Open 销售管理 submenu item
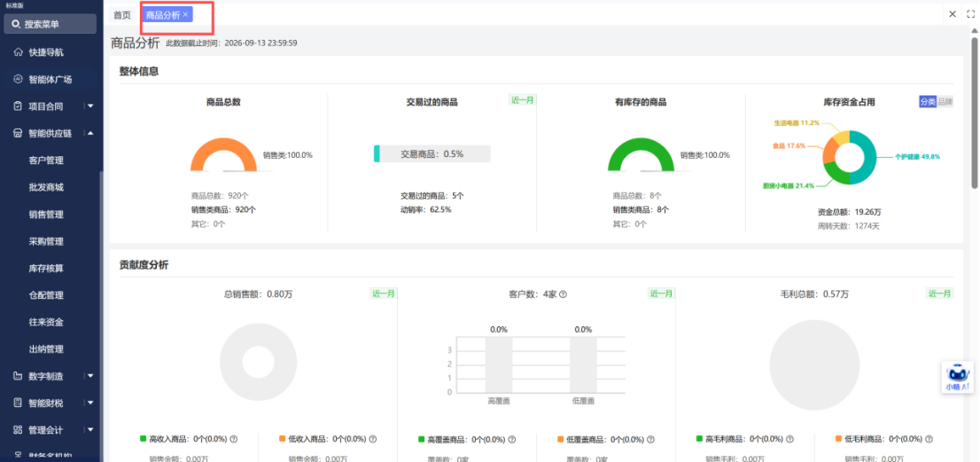 point(46,215)
